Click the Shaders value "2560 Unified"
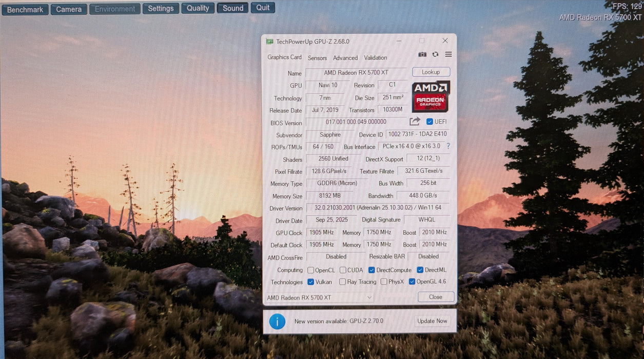The width and height of the screenshot is (644, 359). (333, 159)
